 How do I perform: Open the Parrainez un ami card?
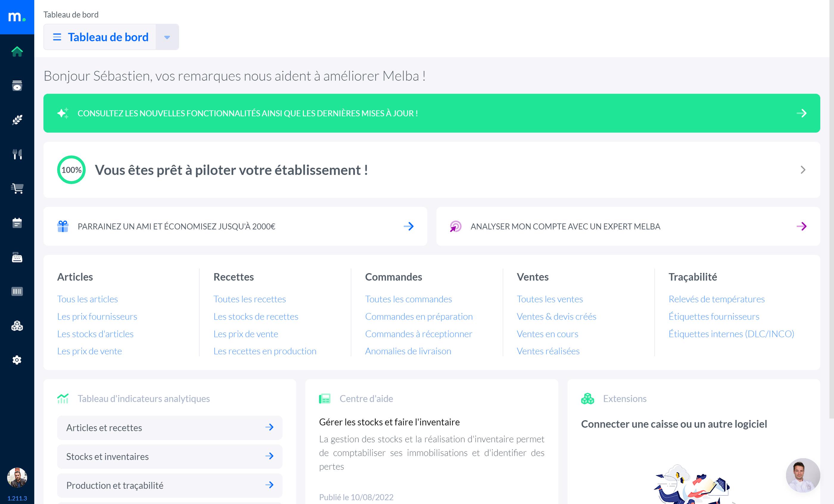(x=235, y=226)
